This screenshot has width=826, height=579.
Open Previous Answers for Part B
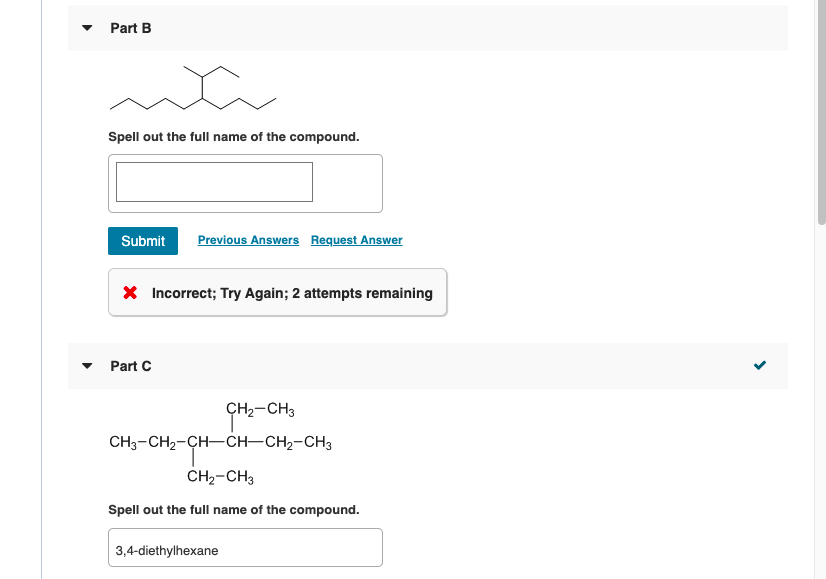click(x=248, y=240)
